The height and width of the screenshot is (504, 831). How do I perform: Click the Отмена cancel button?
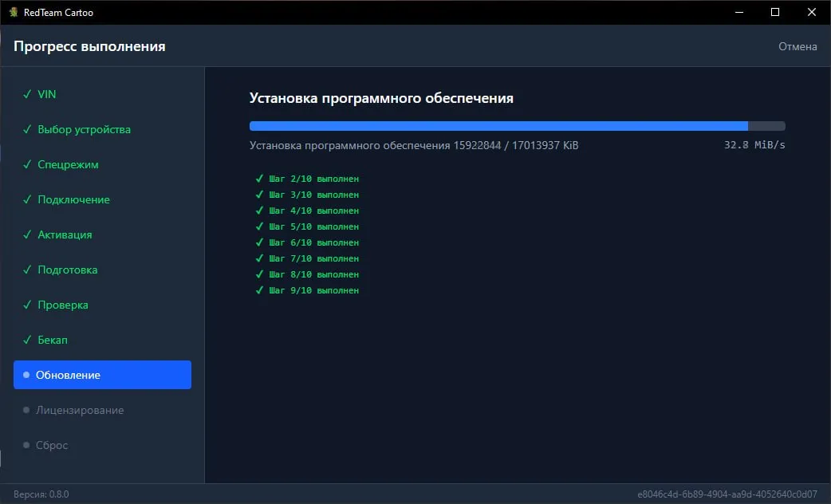point(797,46)
